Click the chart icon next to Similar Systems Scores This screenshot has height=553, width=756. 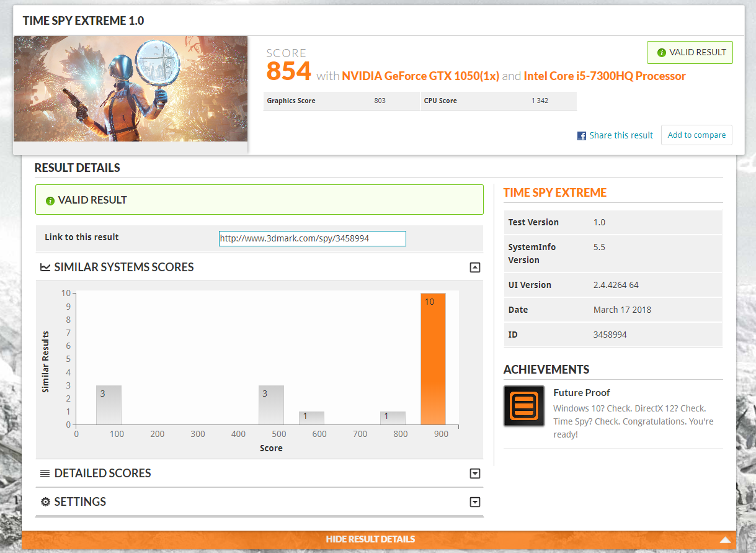[x=45, y=268]
